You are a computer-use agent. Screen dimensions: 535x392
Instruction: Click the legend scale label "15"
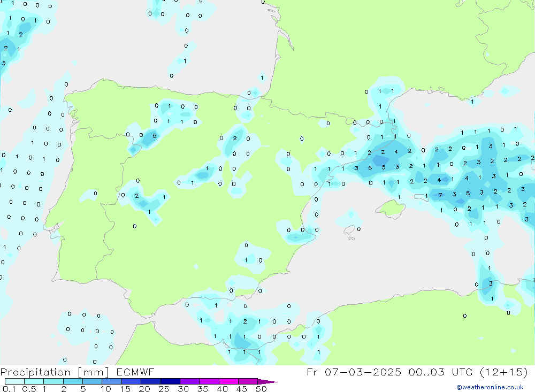coord(125,389)
